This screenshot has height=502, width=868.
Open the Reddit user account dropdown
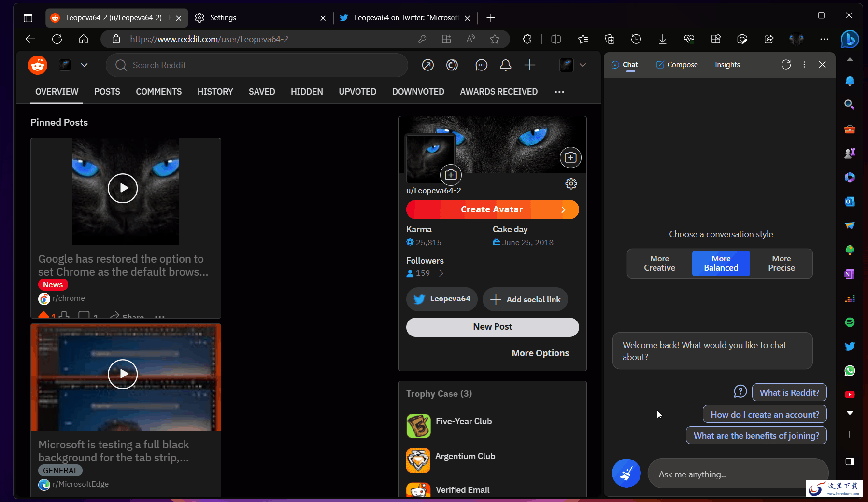coord(573,65)
